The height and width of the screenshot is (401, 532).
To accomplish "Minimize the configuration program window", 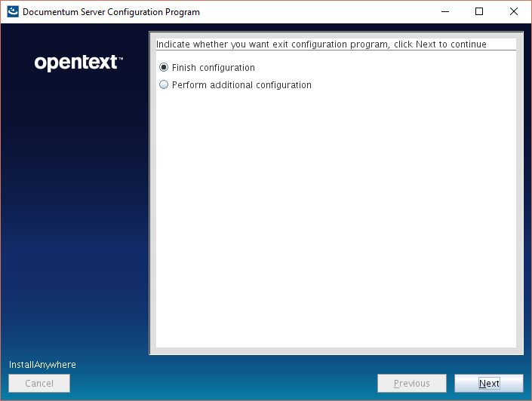I will (444, 12).
